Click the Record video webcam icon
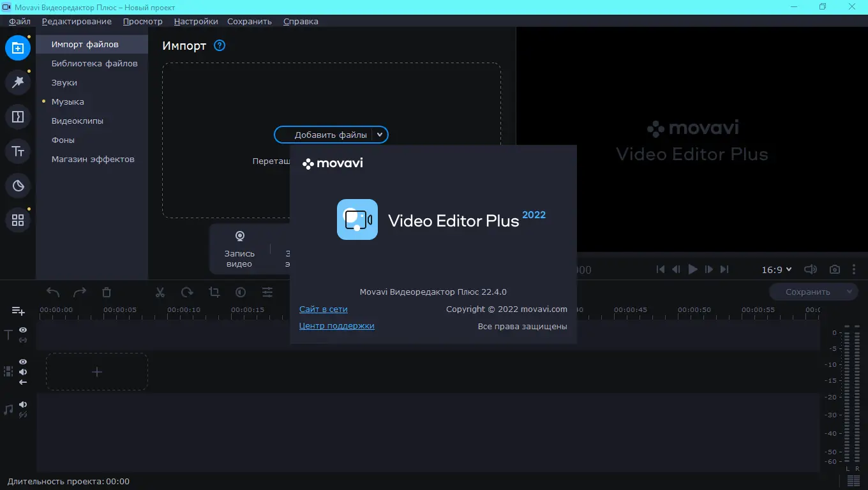This screenshot has width=868, height=490. pyautogui.click(x=240, y=237)
